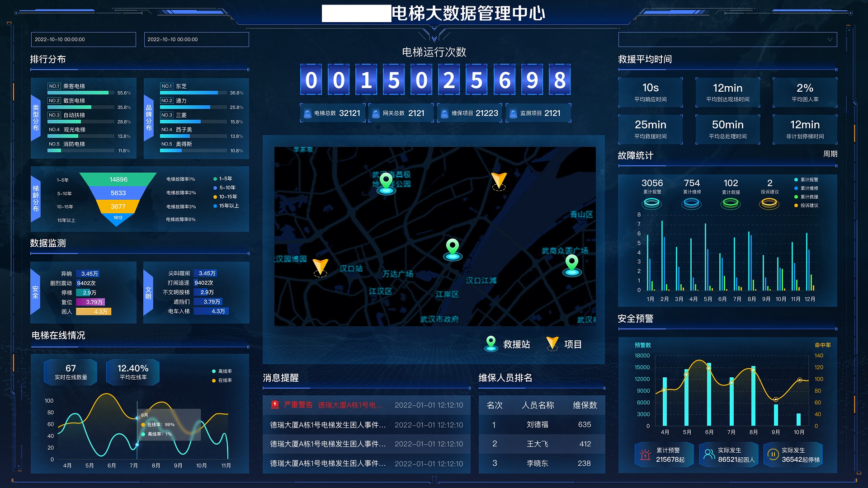The width and height of the screenshot is (868, 488).
Task: Click the 12min 非计划停梯时间 card
Action: coord(805,129)
